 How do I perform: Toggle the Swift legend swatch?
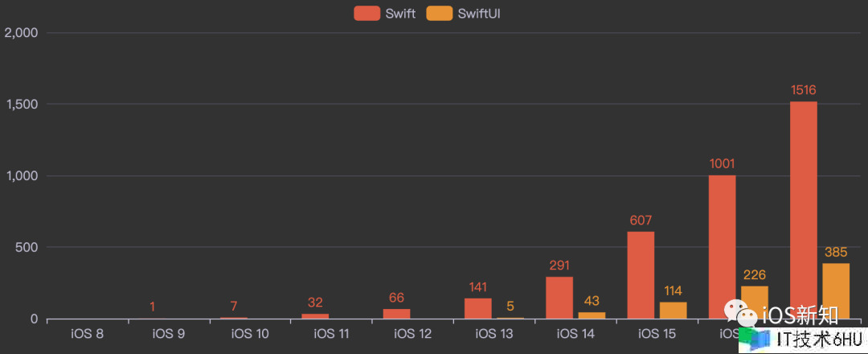[x=366, y=14]
